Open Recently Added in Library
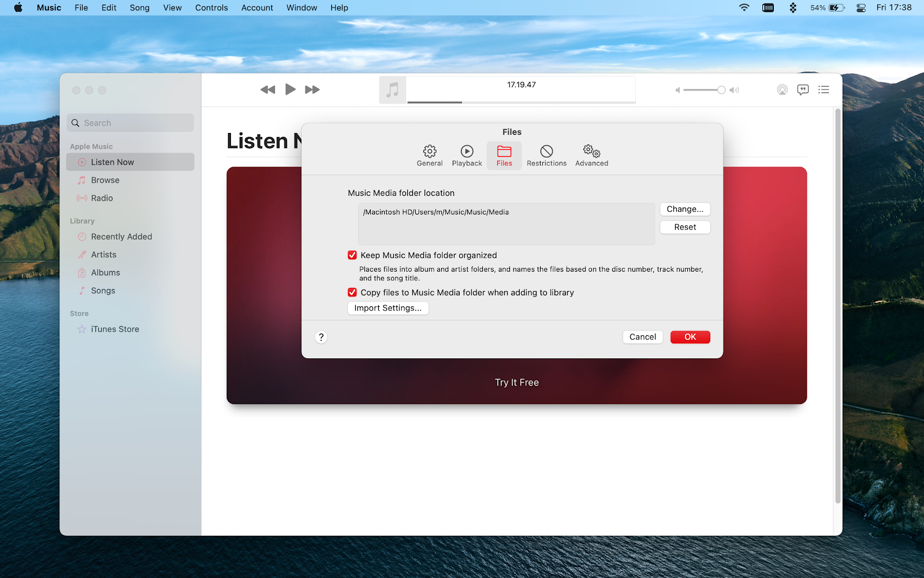Screen dimensions: 924x578 [130, 237]
